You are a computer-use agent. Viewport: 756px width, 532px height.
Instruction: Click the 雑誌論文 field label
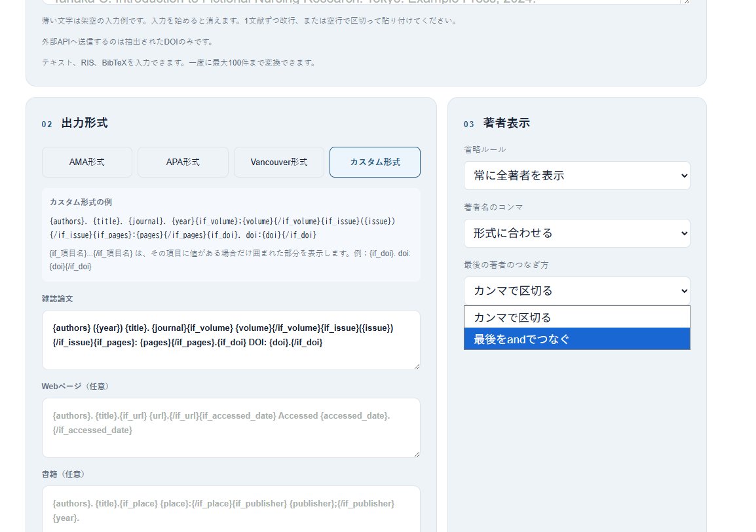(x=57, y=299)
